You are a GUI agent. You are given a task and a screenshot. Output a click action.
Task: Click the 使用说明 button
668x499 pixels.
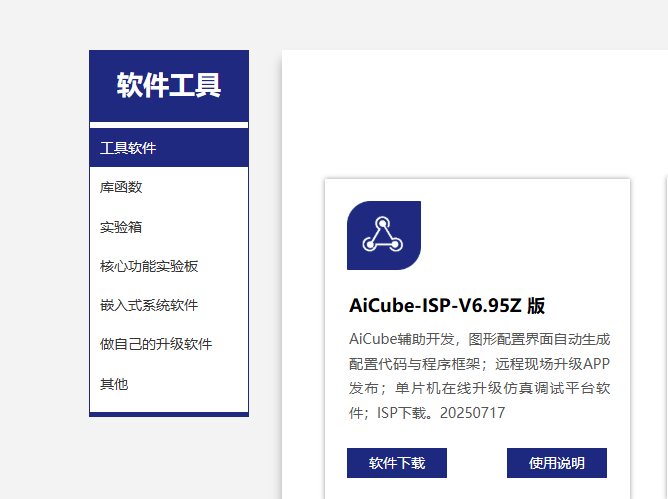pos(557,463)
